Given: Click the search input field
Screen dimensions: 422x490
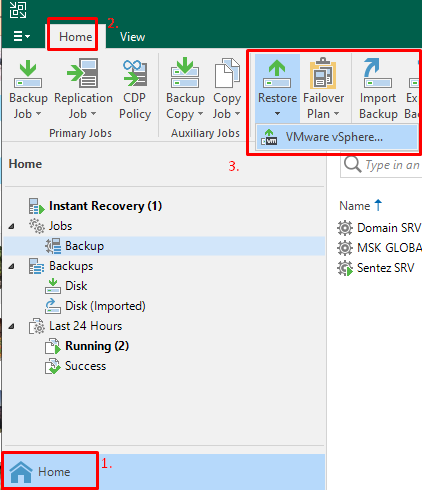Looking at the screenshot, I should 381,165.
